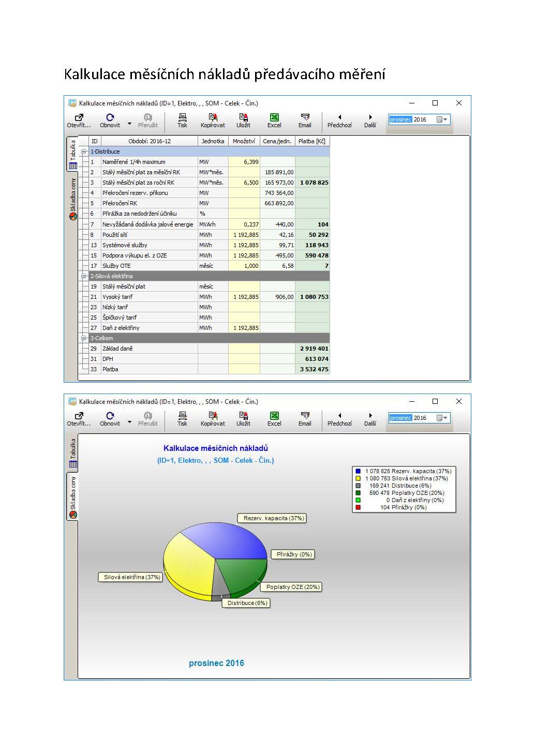Click Distribuce (6%) pie label
This screenshot has height=756, width=535.
pyautogui.click(x=247, y=603)
